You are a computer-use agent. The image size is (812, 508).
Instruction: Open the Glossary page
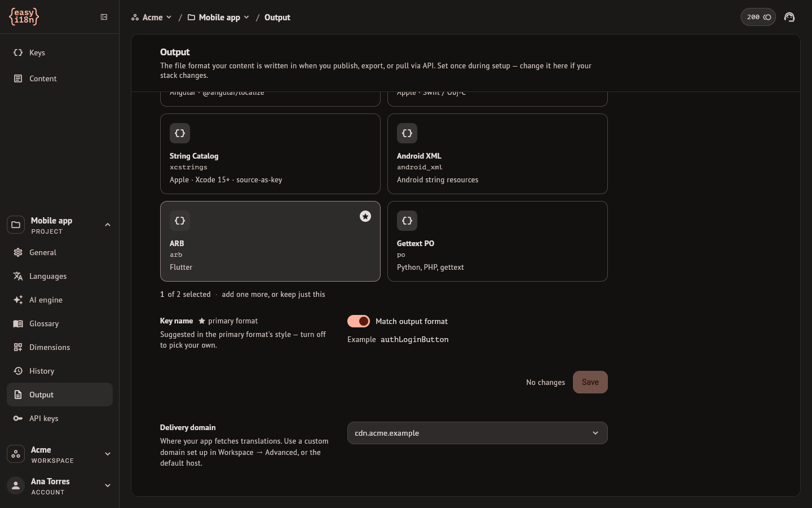tap(60, 323)
